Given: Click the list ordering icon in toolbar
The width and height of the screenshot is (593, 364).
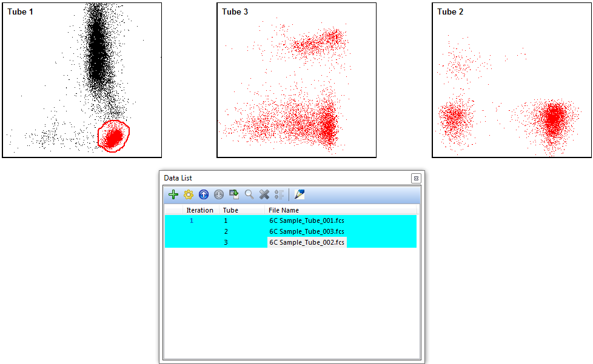Looking at the screenshot, I should (280, 194).
